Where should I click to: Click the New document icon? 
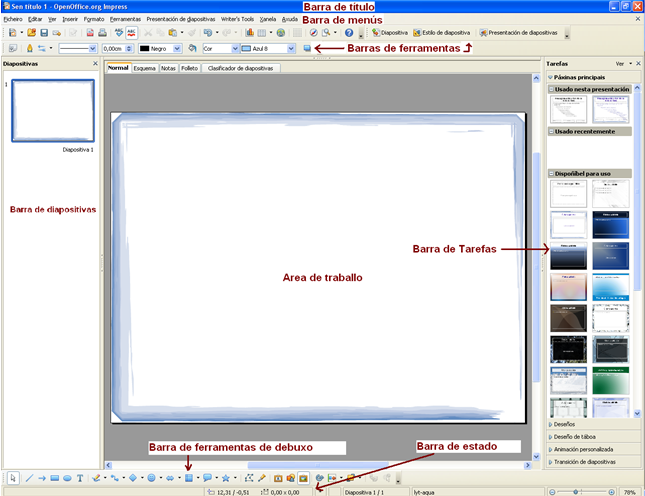click(x=13, y=32)
